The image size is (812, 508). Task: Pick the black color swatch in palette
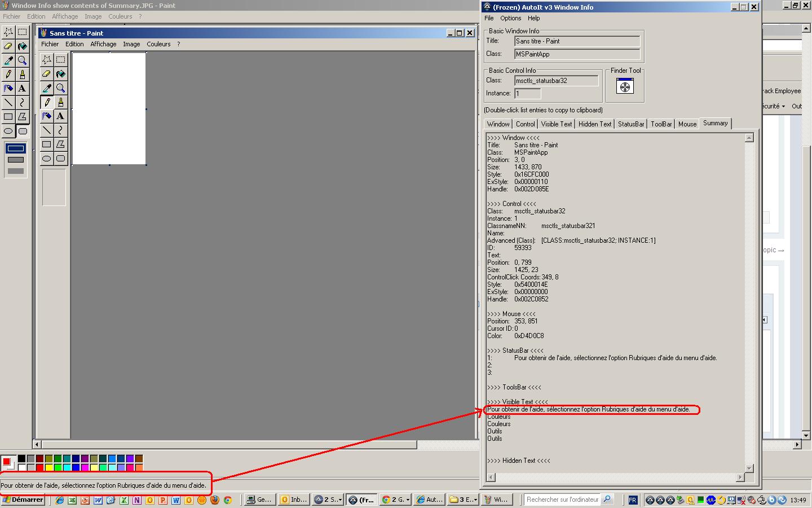(x=22, y=459)
